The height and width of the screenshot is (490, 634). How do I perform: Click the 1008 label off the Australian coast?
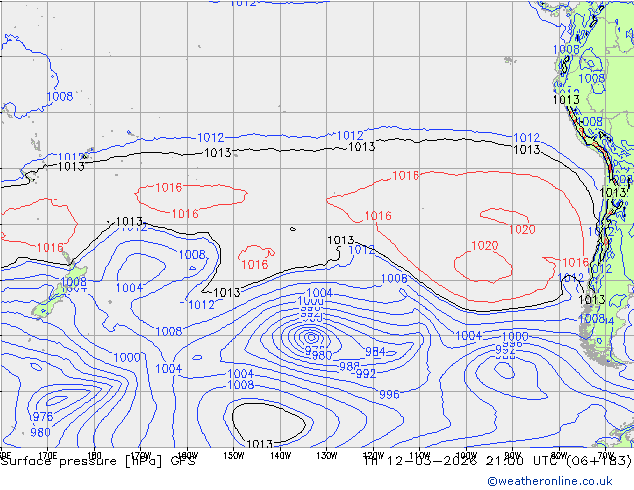(60, 96)
